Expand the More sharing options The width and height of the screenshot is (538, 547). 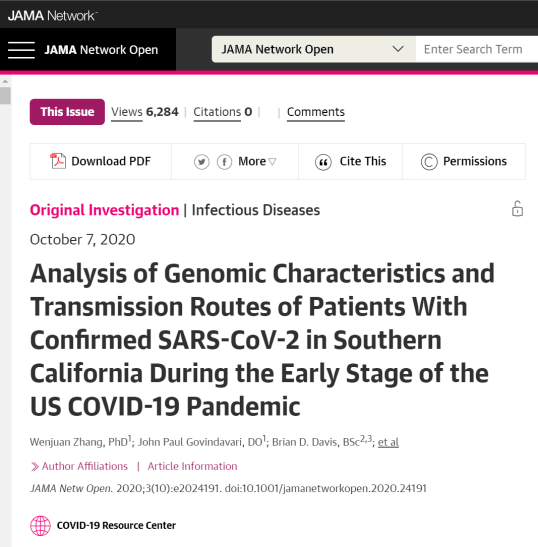(x=257, y=162)
